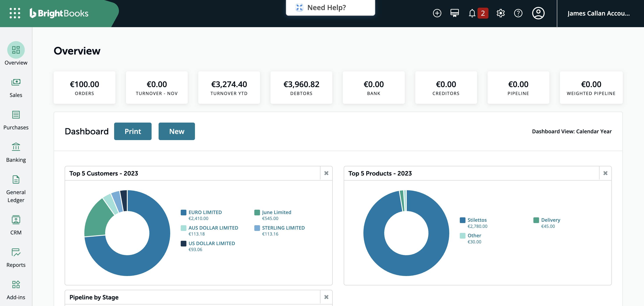The height and width of the screenshot is (306, 644).
Task: Click the Need Help? chat icon
Action: 299,7
